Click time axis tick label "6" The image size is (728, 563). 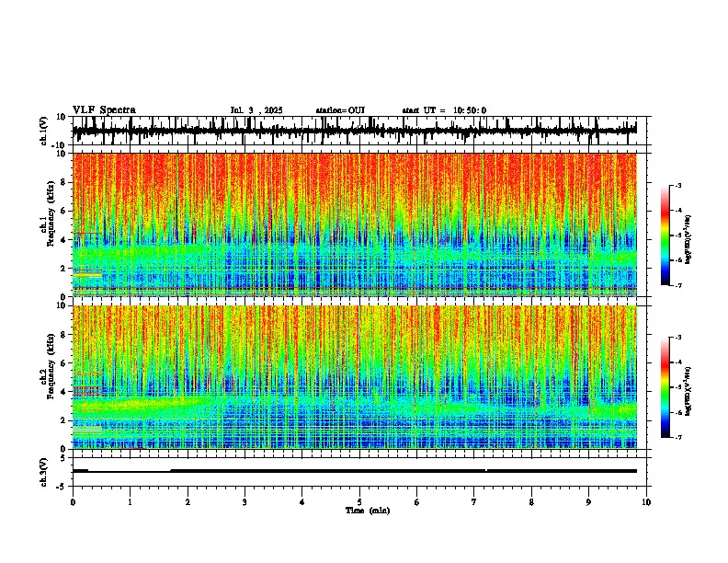[416, 502]
